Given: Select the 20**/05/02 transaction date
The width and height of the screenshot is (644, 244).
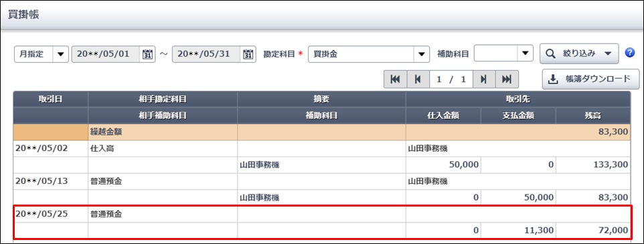Looking at the screenshot, I should (x=41, y=148).
